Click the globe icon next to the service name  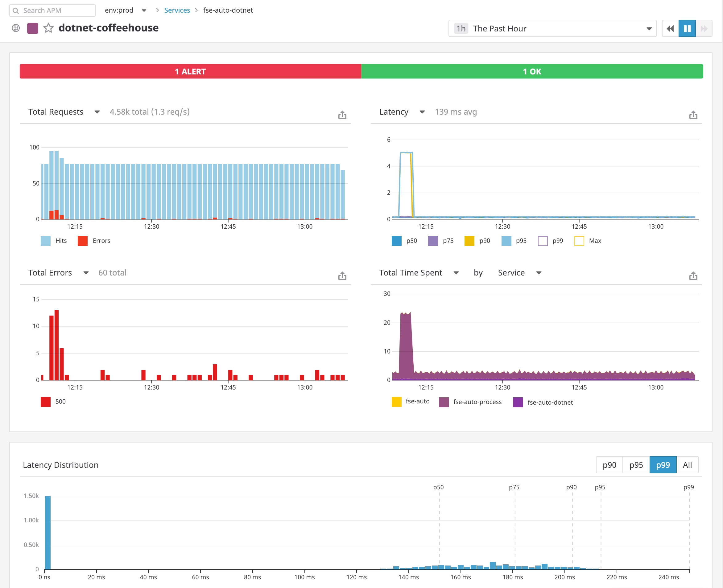pyautogui.click(x=16, y=28)
